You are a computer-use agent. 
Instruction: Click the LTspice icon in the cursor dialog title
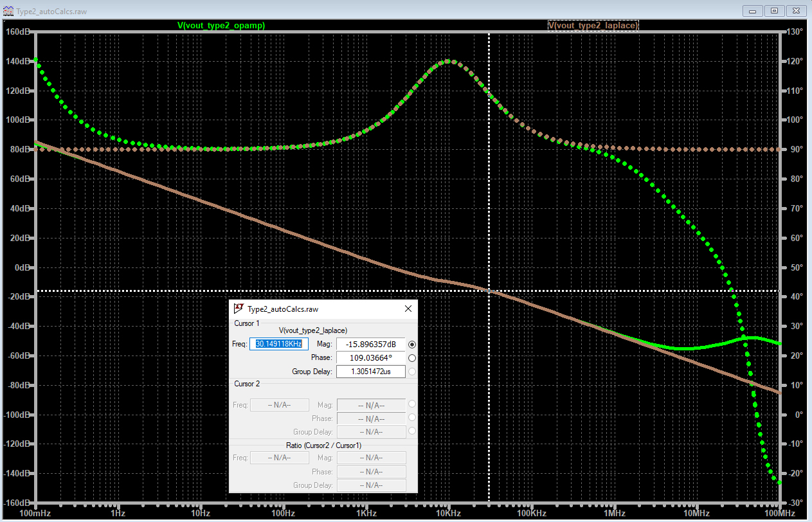tap(239, 309)
